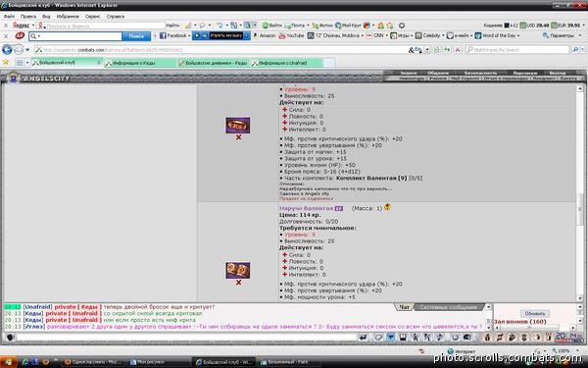Open the Безопасность game menu
Screen dimensions: 588x368
[481, 73]
